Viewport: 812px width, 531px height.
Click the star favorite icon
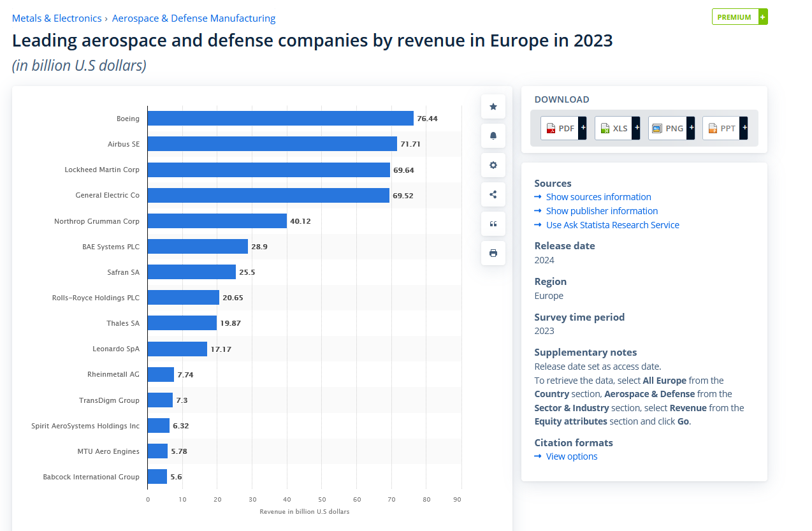click(x=493, y=106)
